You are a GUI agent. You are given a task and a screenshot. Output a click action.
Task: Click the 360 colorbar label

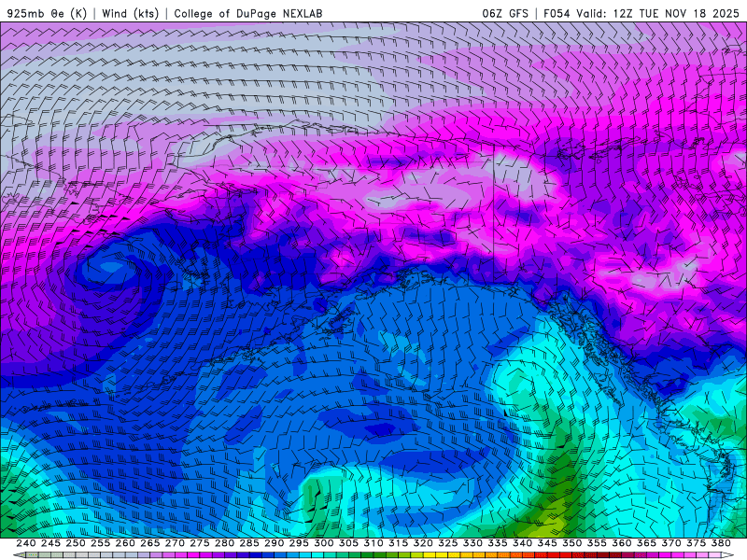click(621, 543)
